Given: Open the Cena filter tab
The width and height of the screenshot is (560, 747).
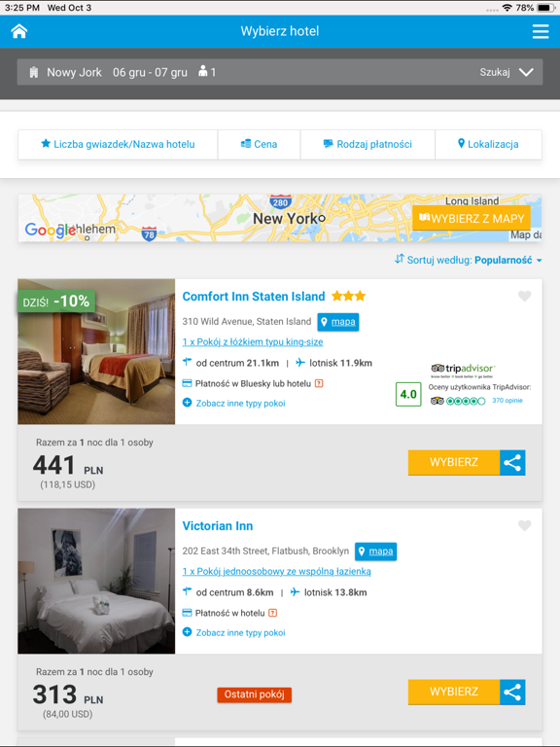Looking at the screenshot, I should 259,144.
